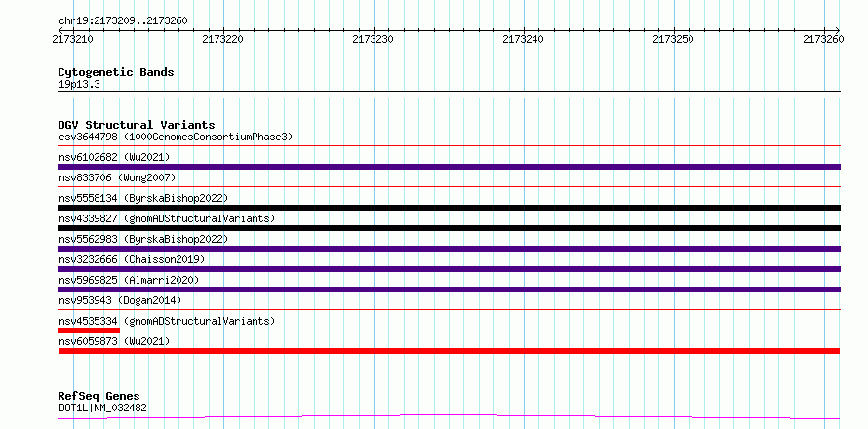
Task: Open variant nsv5969825 (Almarri2020) label
Action: (x=129, y=280)
